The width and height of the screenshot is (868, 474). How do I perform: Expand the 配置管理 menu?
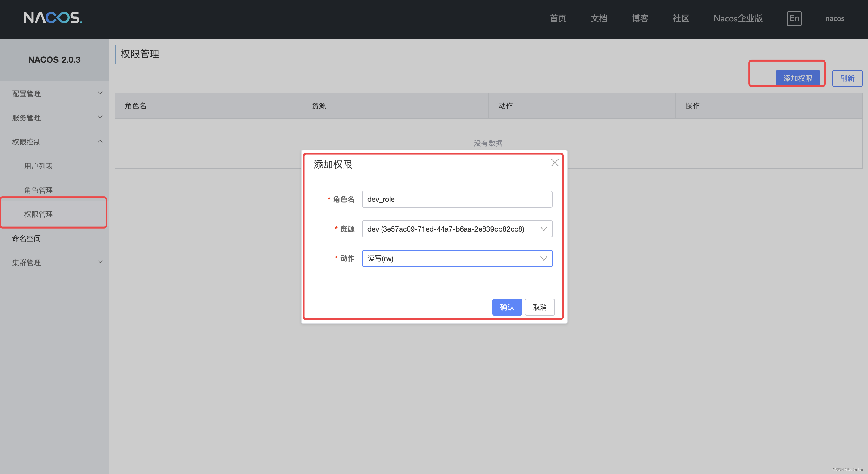pos(54,94)
